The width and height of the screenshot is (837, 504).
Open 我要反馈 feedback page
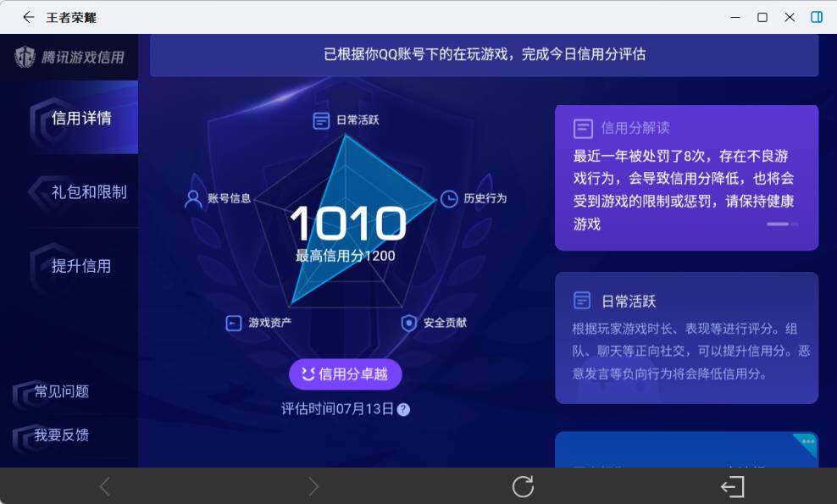point(61,435)
